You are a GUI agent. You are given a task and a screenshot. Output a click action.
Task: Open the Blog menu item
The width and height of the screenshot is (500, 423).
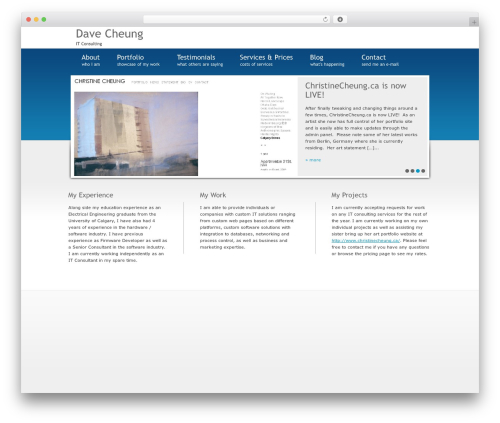327,60
